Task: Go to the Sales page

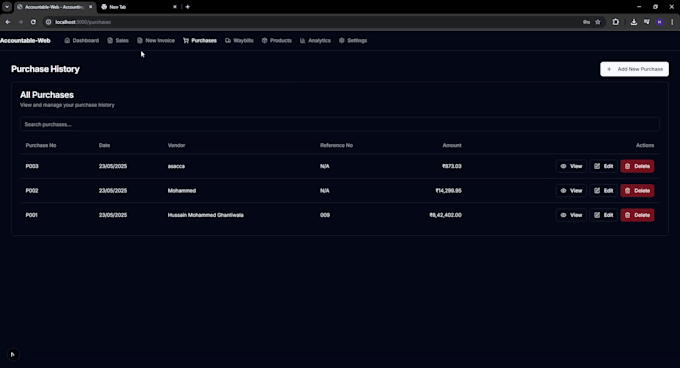Action: click(x=118, y=40)
